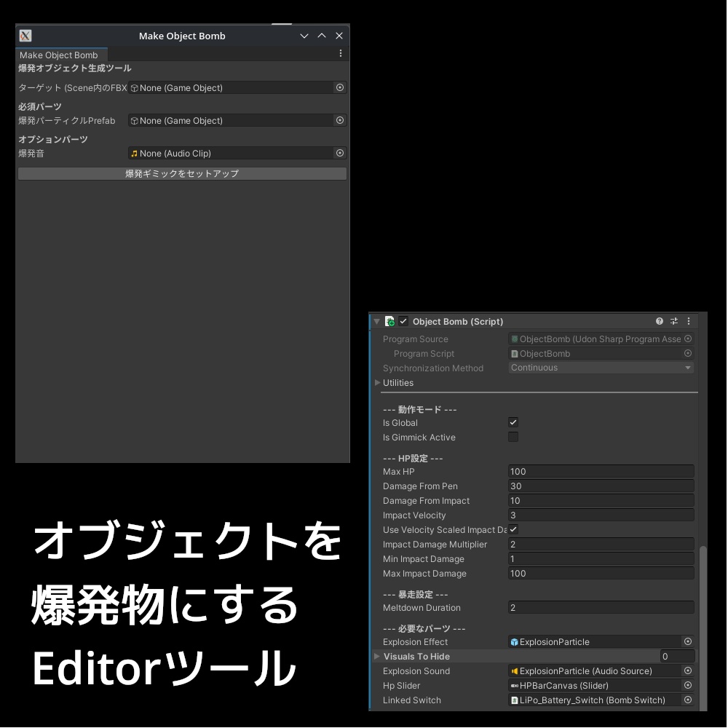
Task: Open the Object Bomb component options menu
Action: (689, 321)
